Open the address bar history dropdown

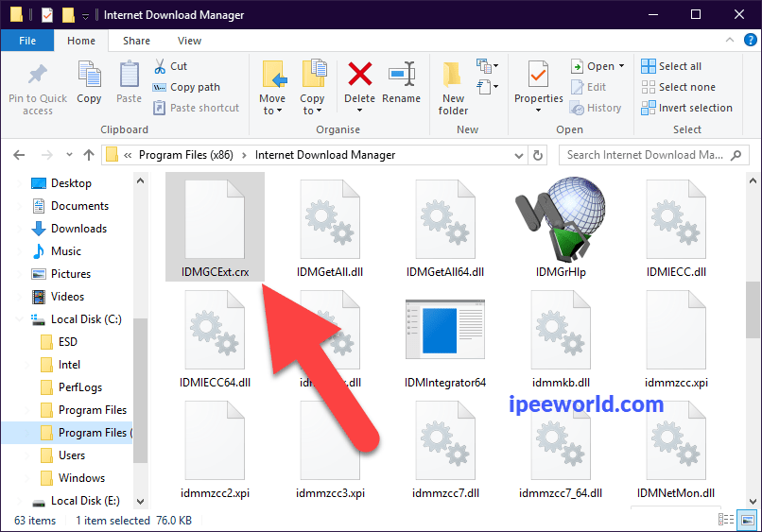516,155
